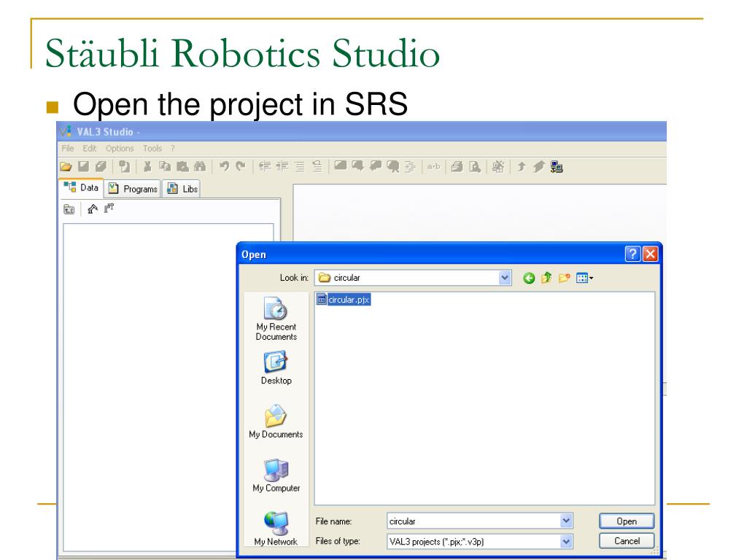The width and height of the screenshot is (747, 560).
Task: Click the binoculars Find icon
Action: pos(200,166)
